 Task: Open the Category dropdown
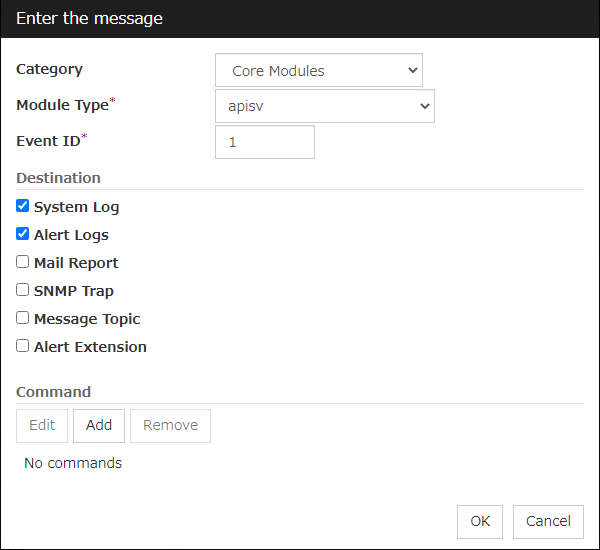click(x=318, y=71)
